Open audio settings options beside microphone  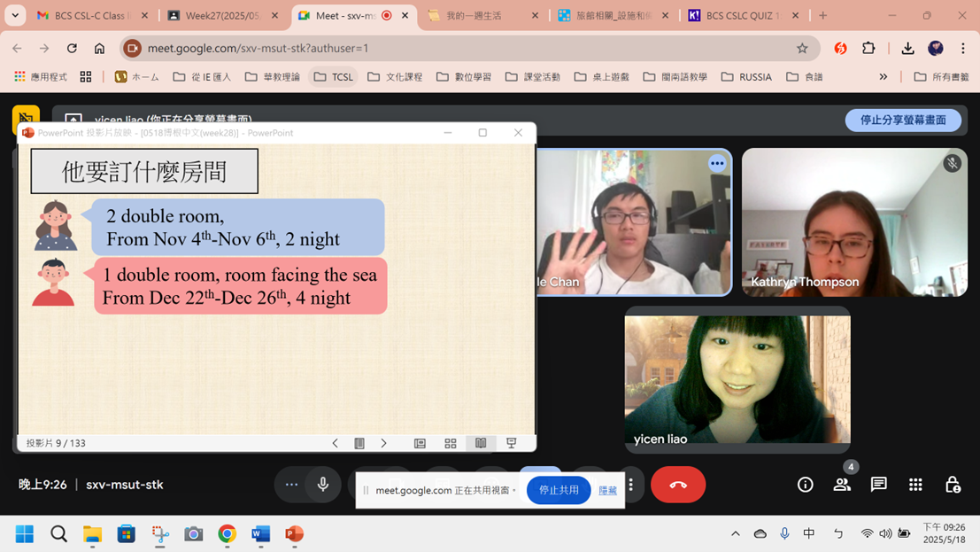291,485
